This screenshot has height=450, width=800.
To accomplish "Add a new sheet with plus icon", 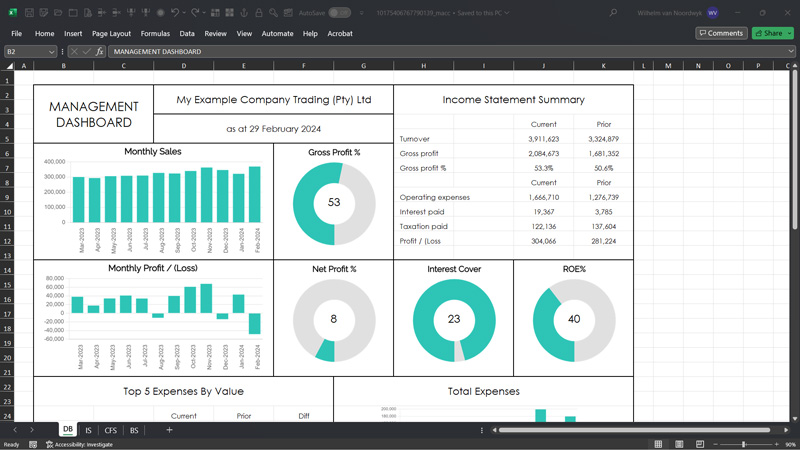I will pyautogui.click(x=169, y=430).
